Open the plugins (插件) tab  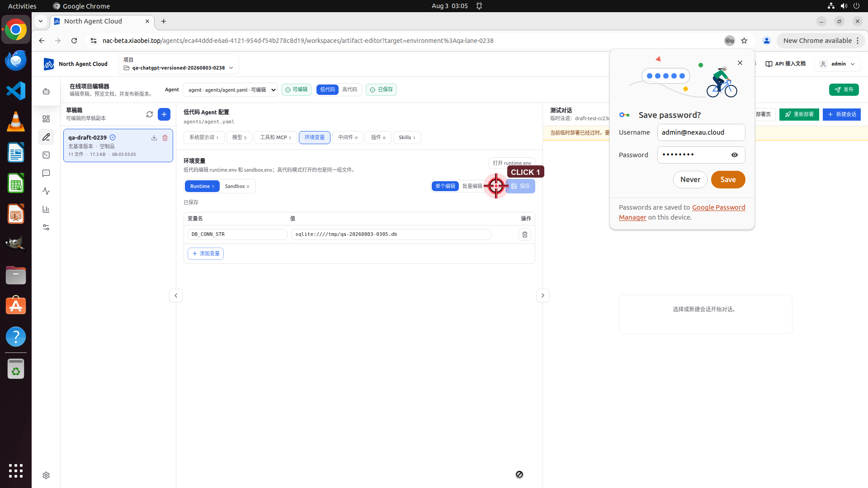[x=378, y=137]
